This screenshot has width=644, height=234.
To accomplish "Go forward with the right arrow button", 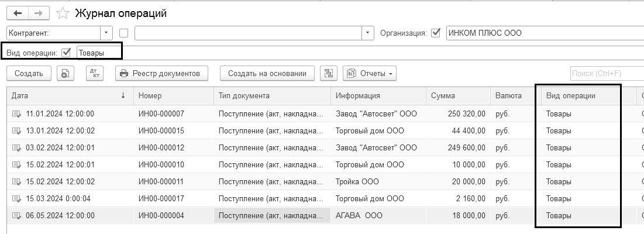I will coord(39,13).
